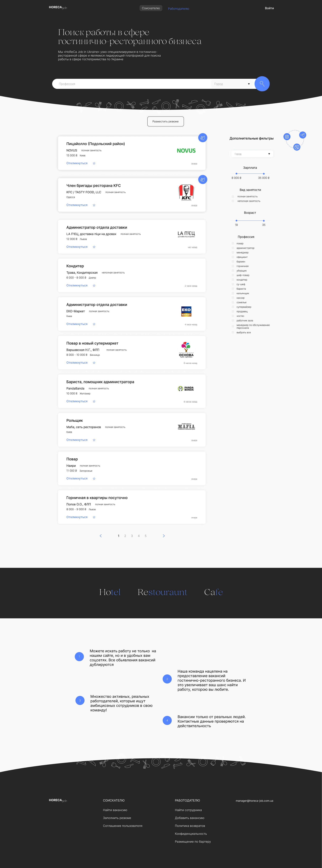322x868 pixels.
Task: Star the Член бригады ресторана KFC vacancy
Action: [94, 205]
